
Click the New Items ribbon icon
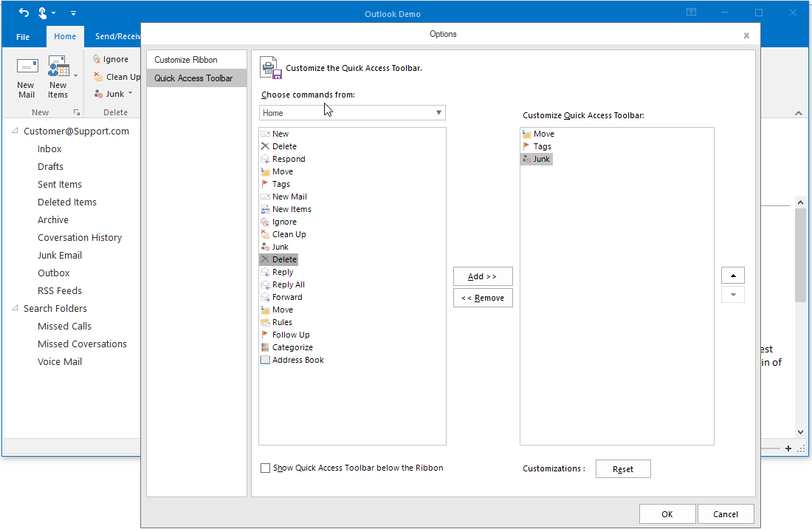(x=58, y=69)
